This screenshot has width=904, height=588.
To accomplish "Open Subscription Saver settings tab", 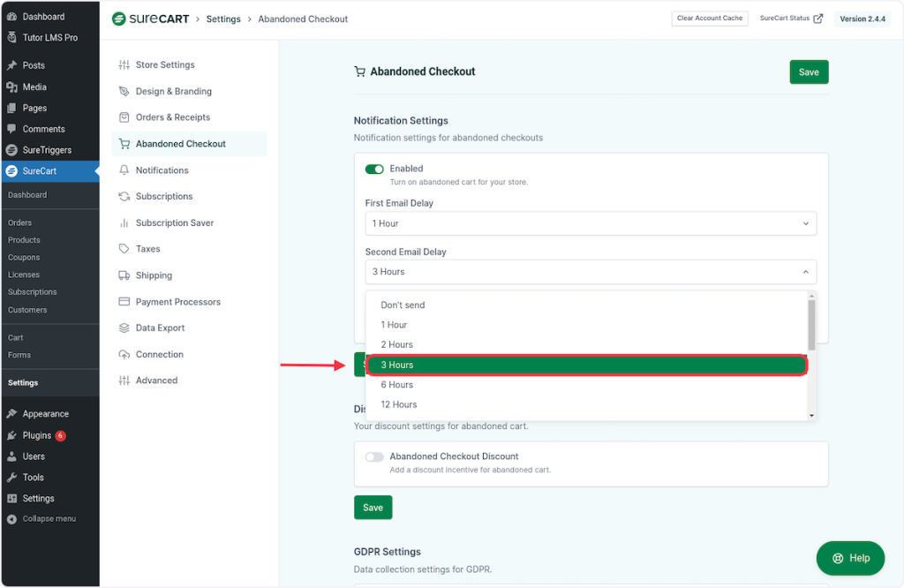I will coord(175,223).
